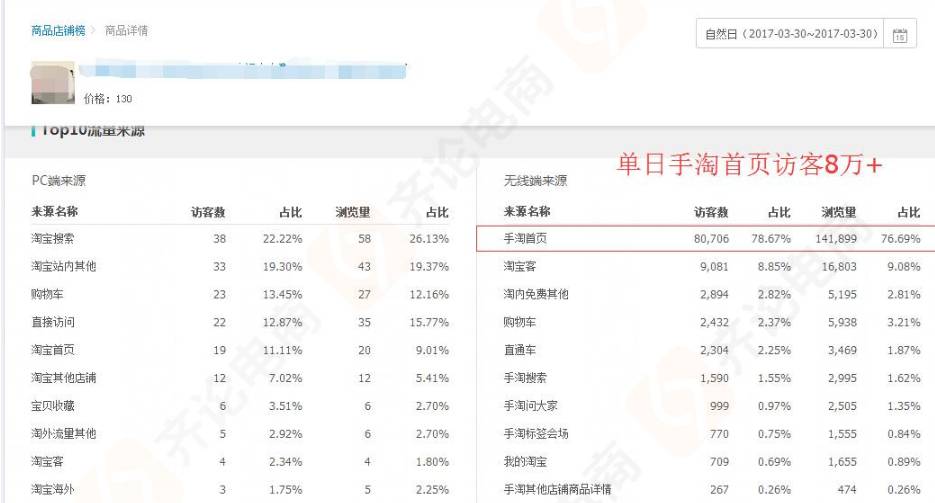This screenshot has height=503, width=935.
Task: Open the date range field 2017-03-30~2017-03-30
Action: point(791,34)
